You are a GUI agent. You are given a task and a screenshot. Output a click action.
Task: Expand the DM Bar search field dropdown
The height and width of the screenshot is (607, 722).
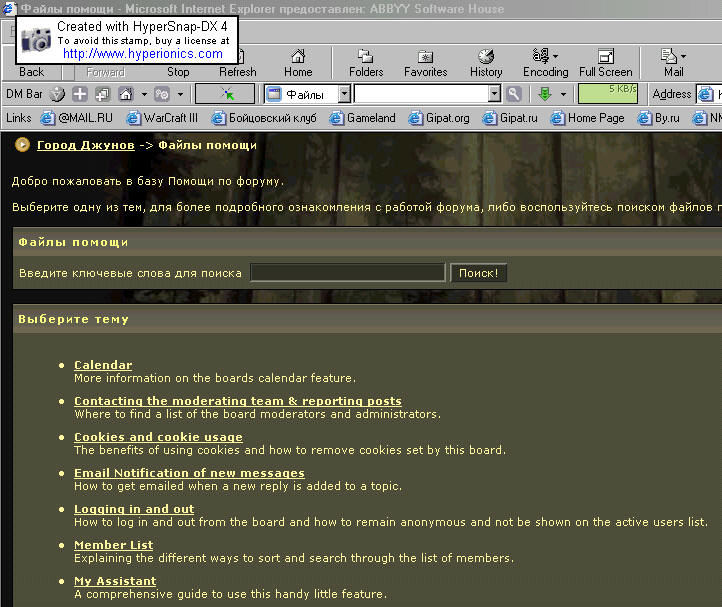[x=494, y=94]
